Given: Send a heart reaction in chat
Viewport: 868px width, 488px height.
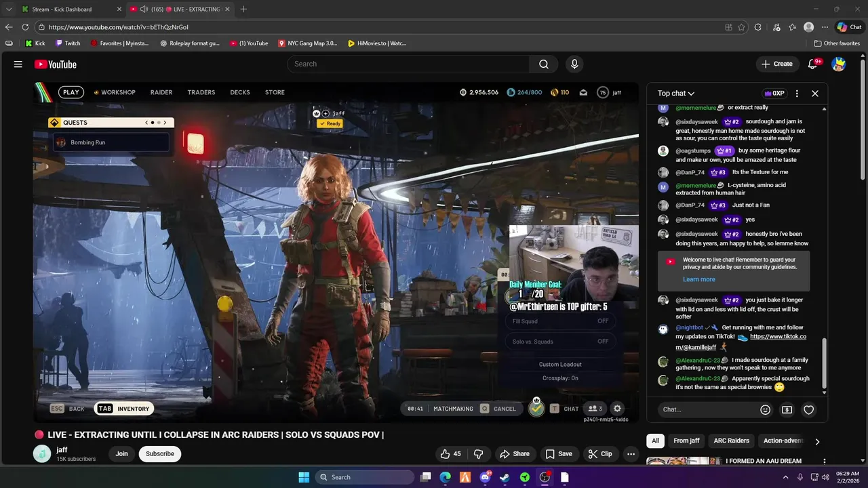Looking at the screenshot, I should coord(808,409).
